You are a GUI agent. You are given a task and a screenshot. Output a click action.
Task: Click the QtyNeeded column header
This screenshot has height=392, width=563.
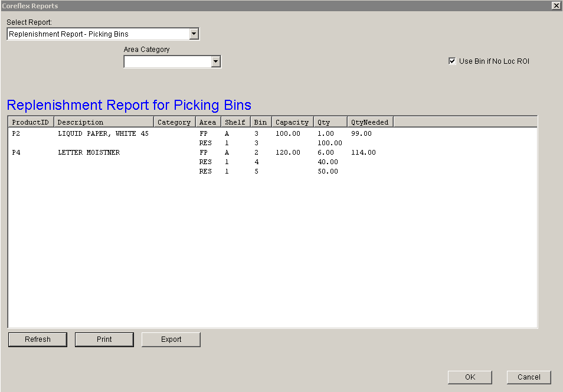370,122
